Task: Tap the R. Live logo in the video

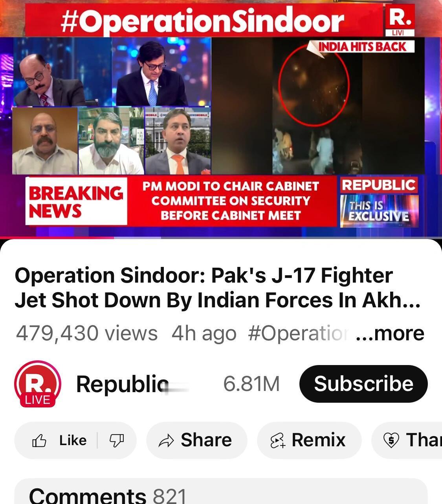Action: pyautogui.click(x=399, y=20)
